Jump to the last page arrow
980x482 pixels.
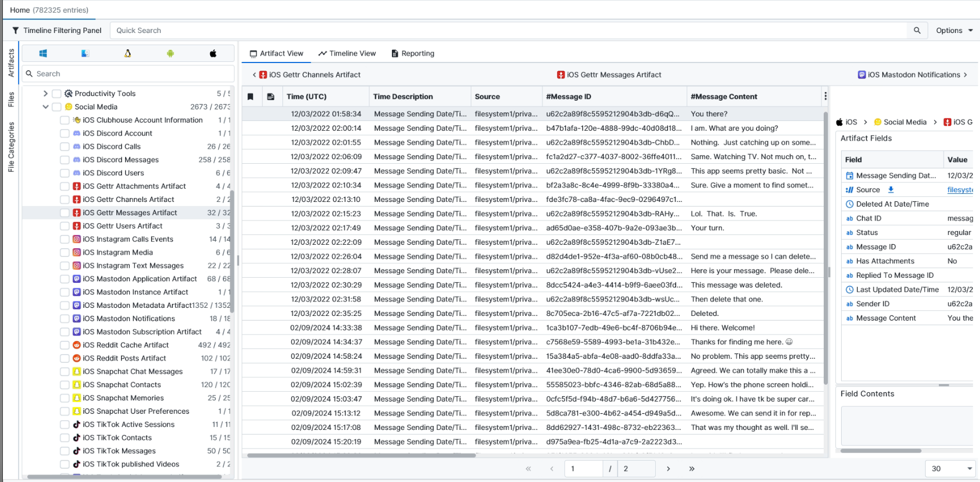coord(692,469)
